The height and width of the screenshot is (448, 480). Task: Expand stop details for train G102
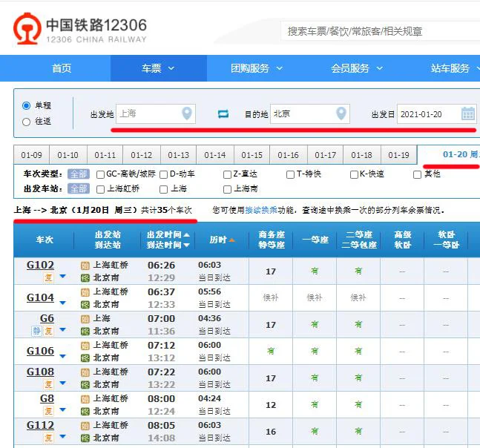pos(63,277)
